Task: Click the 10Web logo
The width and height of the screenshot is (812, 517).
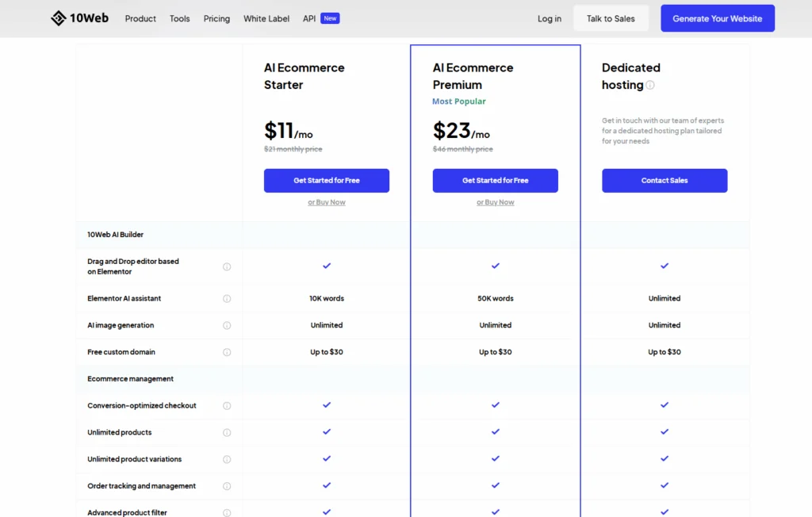Action: [x=80, y=18]
